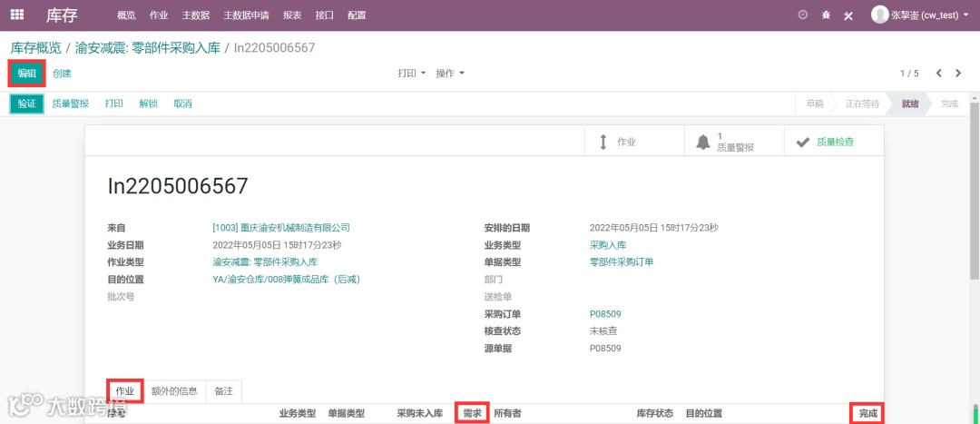Click the 取消 button

[x=182, y=104]
